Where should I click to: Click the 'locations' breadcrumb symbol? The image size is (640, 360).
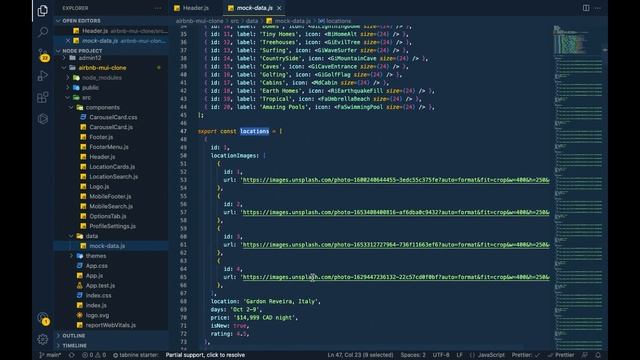point(335,21)
